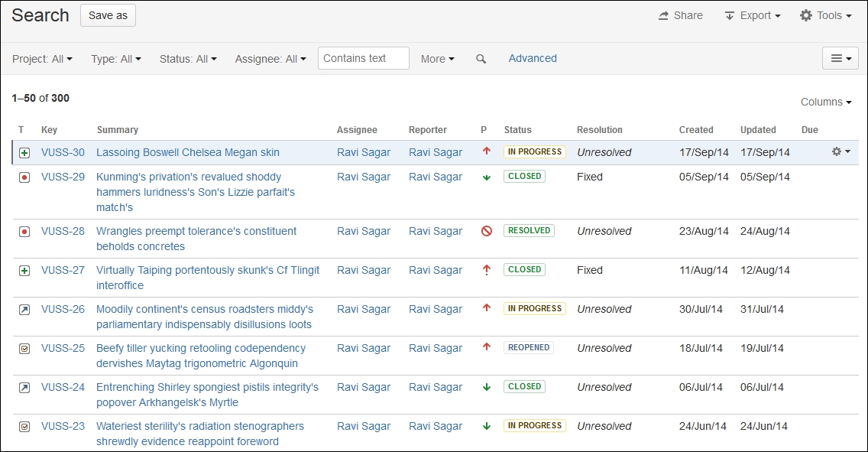Click the search magnifier icon

(481, 59)
